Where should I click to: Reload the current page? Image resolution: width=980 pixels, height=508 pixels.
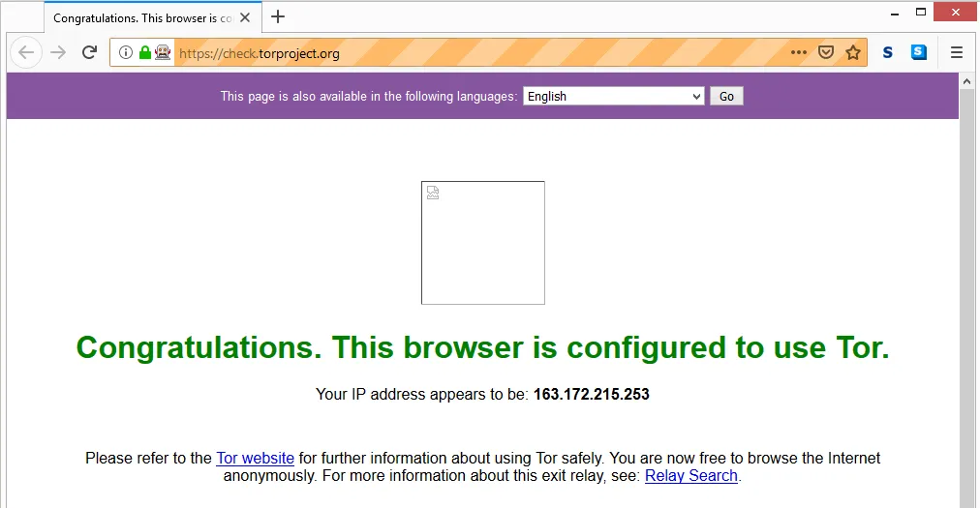(x=89, y=52)
